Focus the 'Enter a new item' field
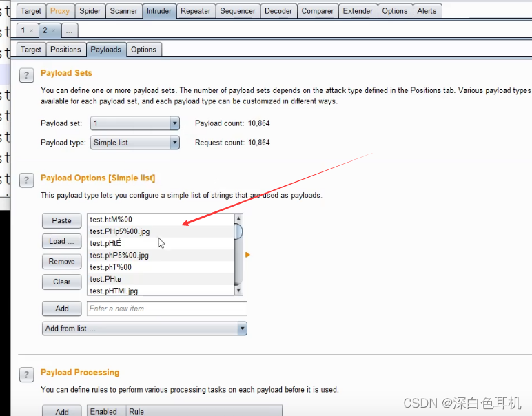This screenshot has width=532, height=416. point(167,309)
